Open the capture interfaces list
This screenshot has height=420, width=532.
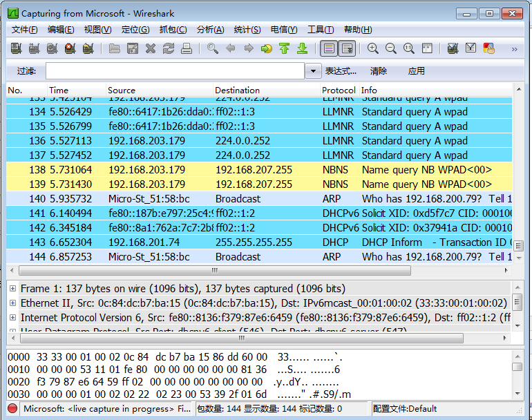(16, 48)
